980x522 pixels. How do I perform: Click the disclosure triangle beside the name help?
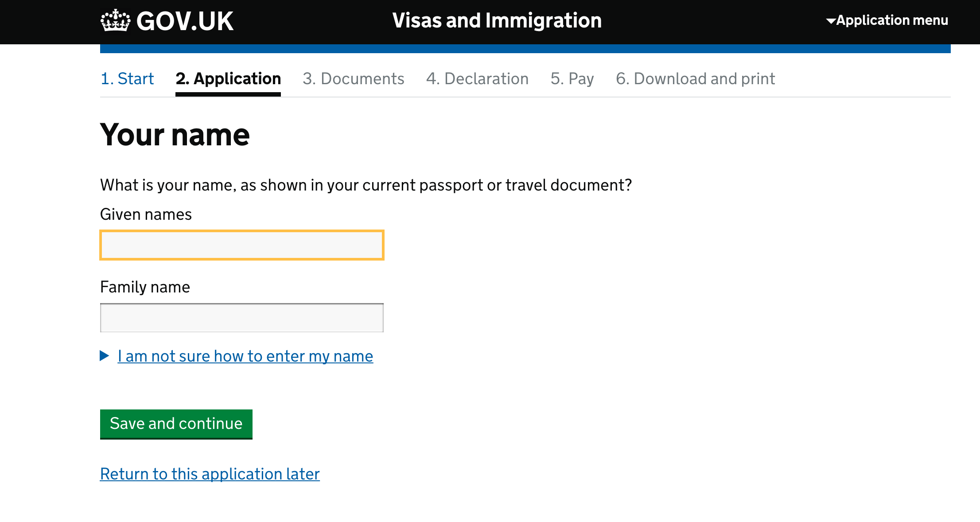pyautogui.click(x=105, y=356)
